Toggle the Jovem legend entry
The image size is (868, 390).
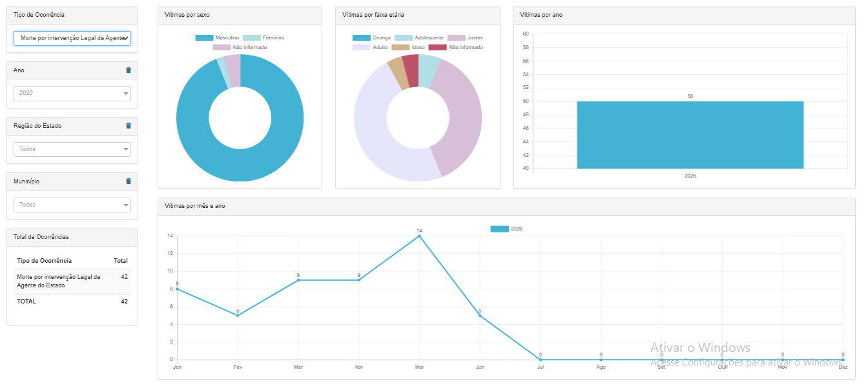(x=465, y=37)
